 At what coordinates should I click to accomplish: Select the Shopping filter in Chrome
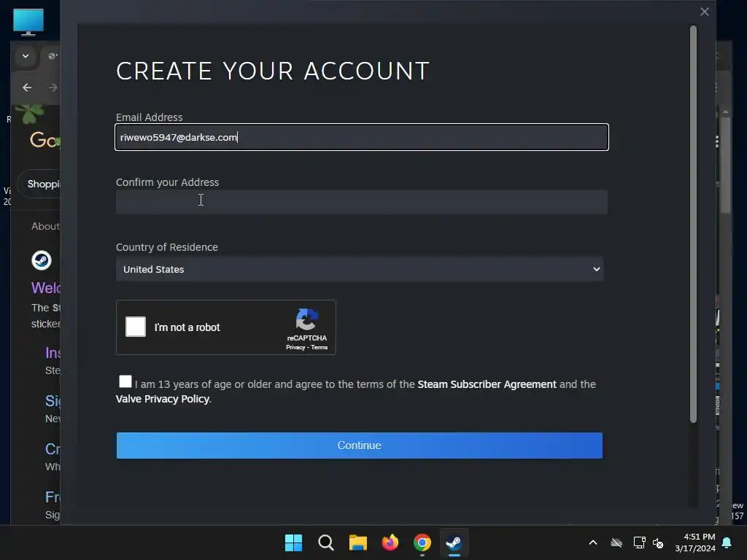coord(39,184)
